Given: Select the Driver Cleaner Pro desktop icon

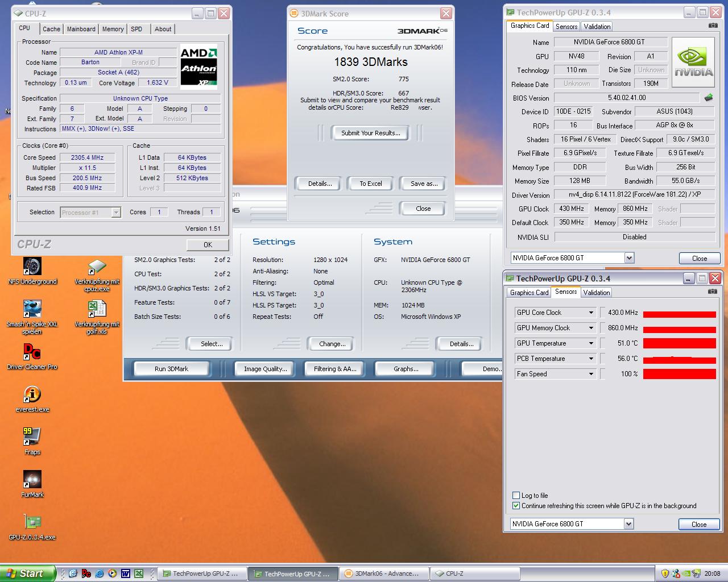Looking at the screenshot, I should (x=32, y=356).
